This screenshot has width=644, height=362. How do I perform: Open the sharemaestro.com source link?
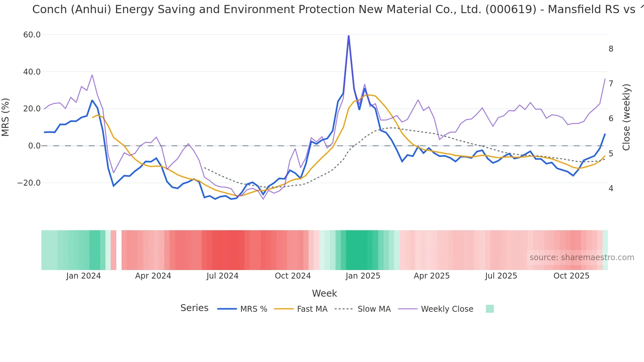(x=582, y=258)
